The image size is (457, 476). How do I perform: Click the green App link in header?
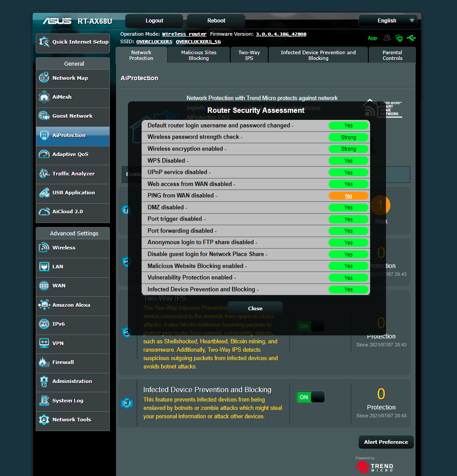(x=372, y=38)
